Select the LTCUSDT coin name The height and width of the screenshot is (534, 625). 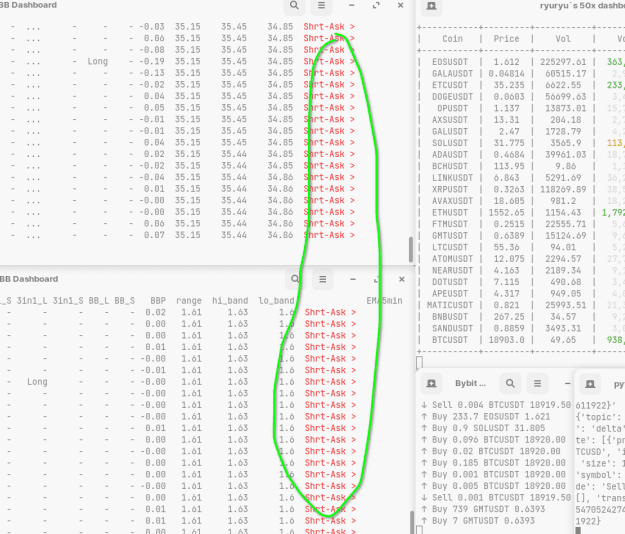452,247
